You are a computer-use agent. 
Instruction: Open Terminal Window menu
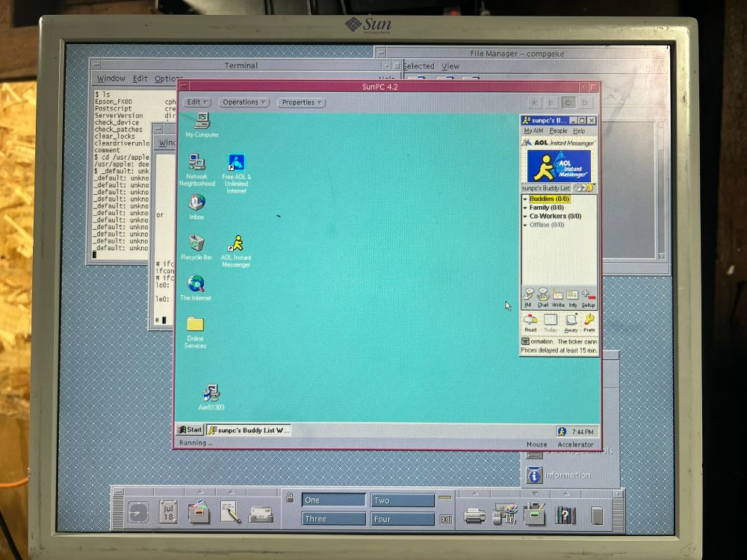point(111,78)
